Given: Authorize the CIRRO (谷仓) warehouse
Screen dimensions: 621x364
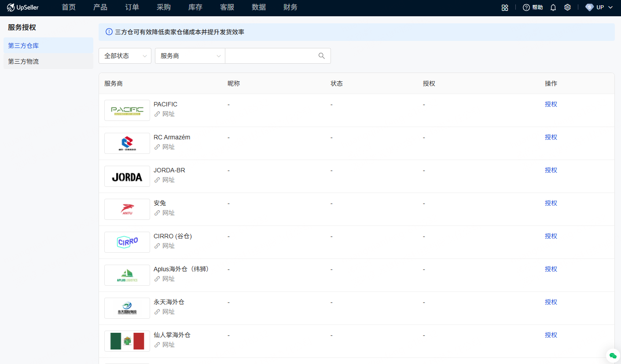Looking at the screenshot, I should [551, 236].
